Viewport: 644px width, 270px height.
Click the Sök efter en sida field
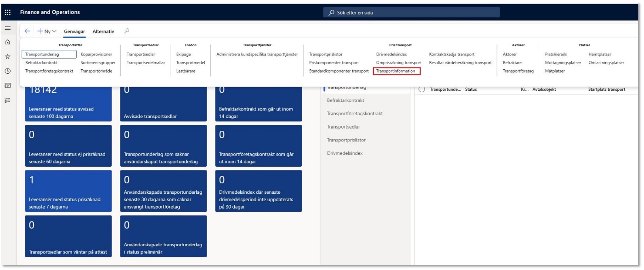(x=411, y=12)
